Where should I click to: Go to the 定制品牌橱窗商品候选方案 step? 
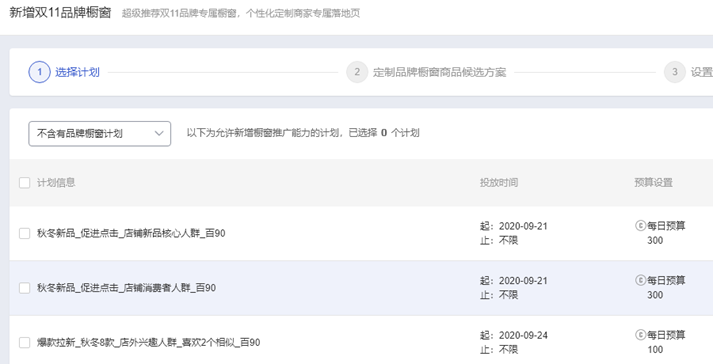(439, 72)
